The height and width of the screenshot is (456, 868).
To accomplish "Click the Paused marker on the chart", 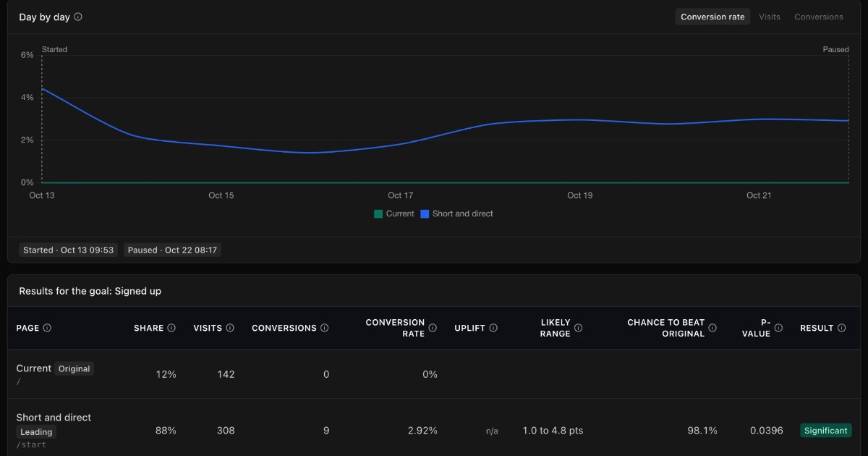I will [x=835, y=50].
